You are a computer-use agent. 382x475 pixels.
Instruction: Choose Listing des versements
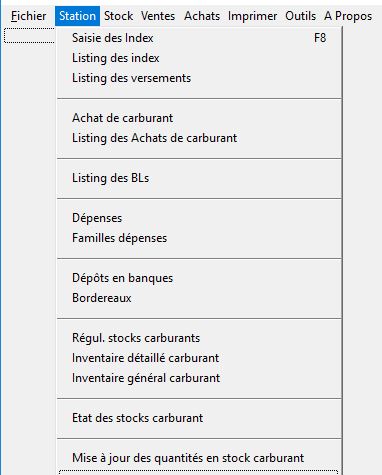click(x=199, y=78)
